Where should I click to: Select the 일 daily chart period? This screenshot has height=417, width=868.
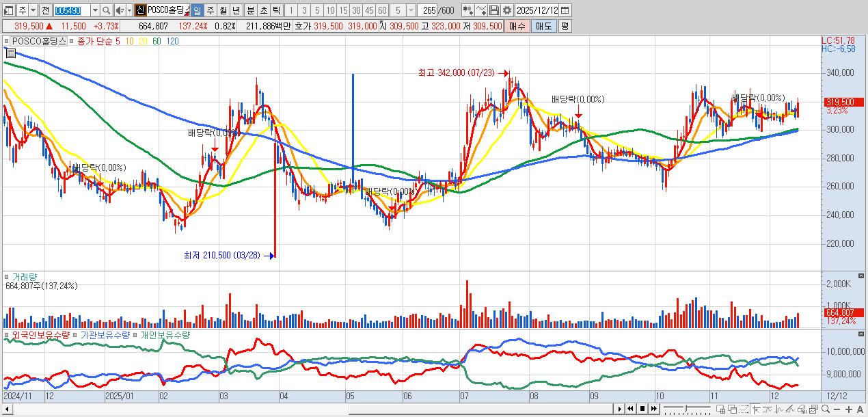[197, 10]
